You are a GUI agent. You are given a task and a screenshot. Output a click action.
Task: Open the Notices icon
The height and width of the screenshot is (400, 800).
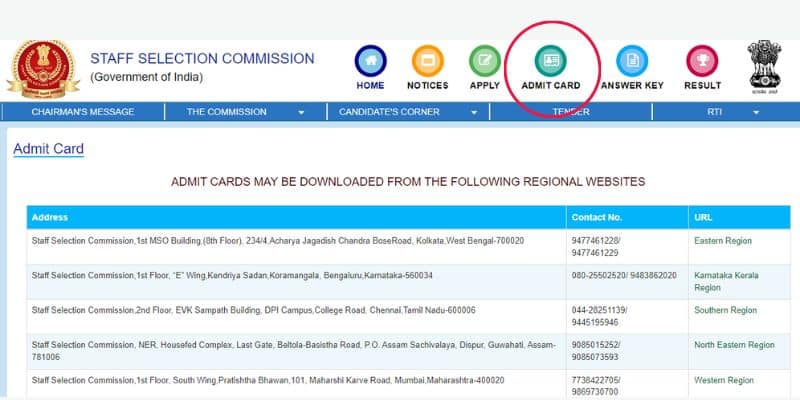tap(428, 61)
